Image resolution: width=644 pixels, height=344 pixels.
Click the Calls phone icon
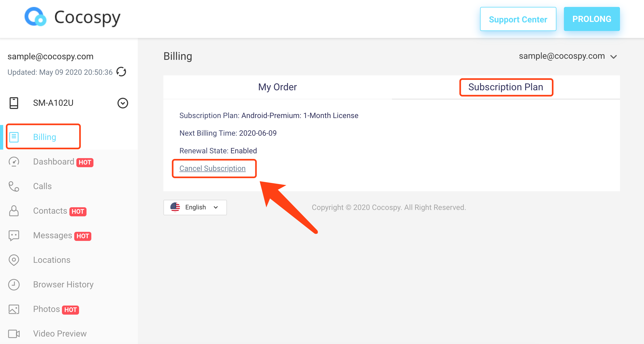pos(14,186)
